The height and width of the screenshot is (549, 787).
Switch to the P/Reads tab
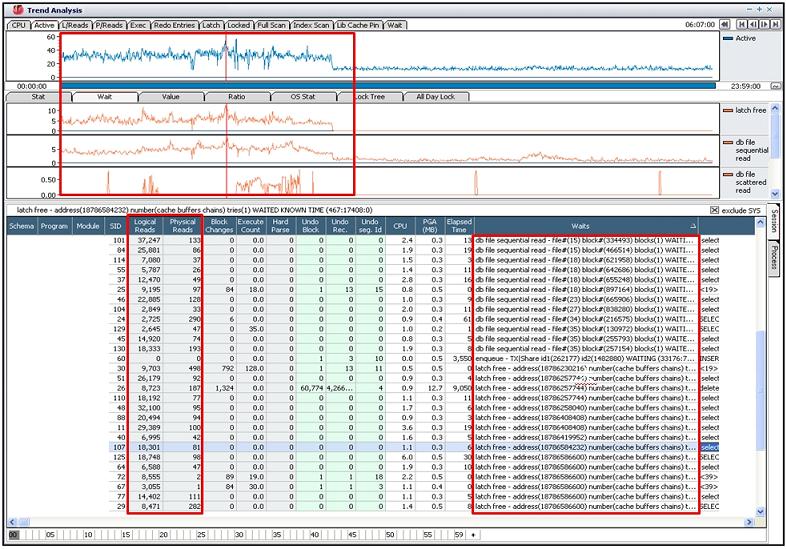pyautogui.click(x=109, y=25)
